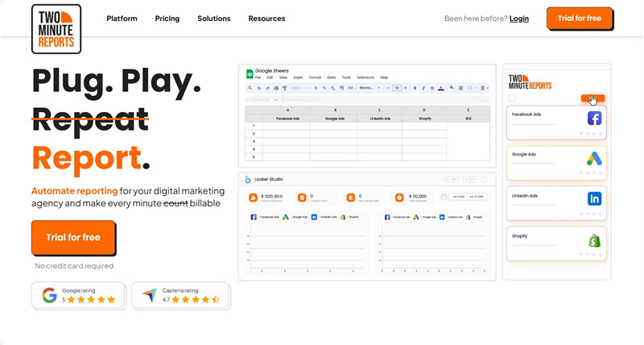Click the Total Ad Spend dollar icon

pyautogui.click(x=399, y=197)
